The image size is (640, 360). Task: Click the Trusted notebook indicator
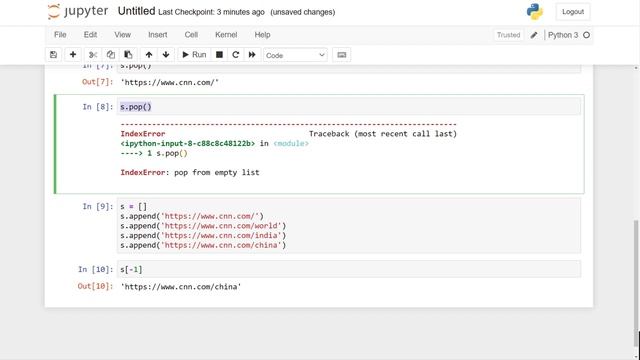coord(508,35)
